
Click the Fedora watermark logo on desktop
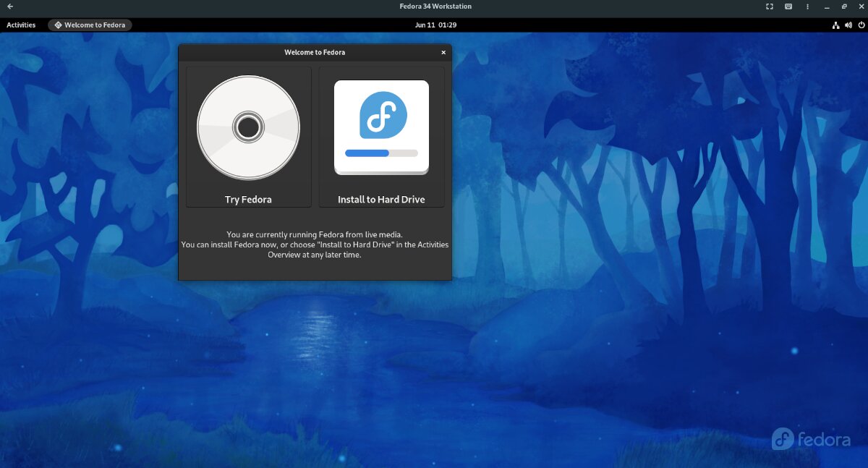(x=810, y=439)
